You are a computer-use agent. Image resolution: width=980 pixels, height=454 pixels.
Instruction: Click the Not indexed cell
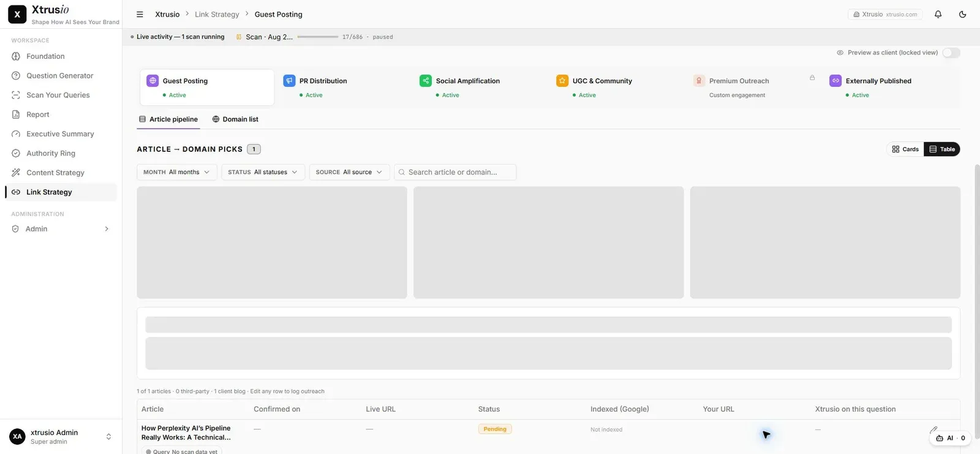click(x=606, y=429)
